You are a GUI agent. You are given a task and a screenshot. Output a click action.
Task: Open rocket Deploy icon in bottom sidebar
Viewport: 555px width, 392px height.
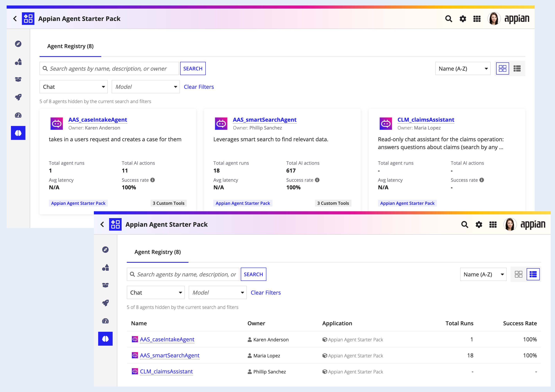(105, 303)
